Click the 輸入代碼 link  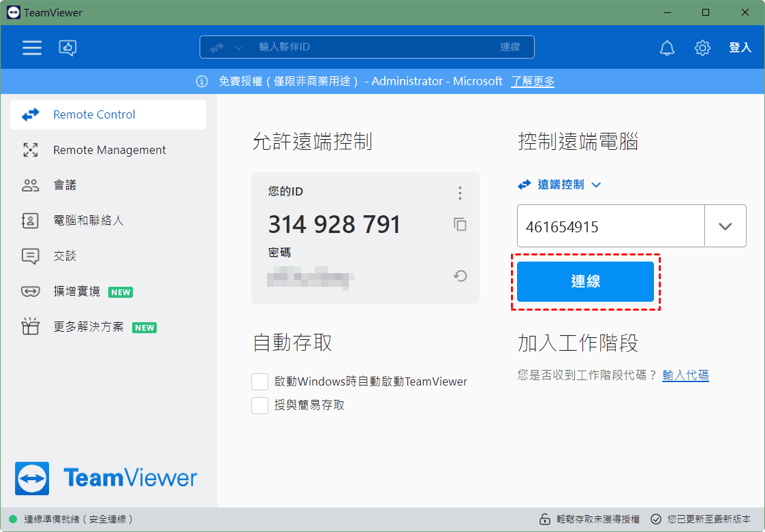[685, 375]
